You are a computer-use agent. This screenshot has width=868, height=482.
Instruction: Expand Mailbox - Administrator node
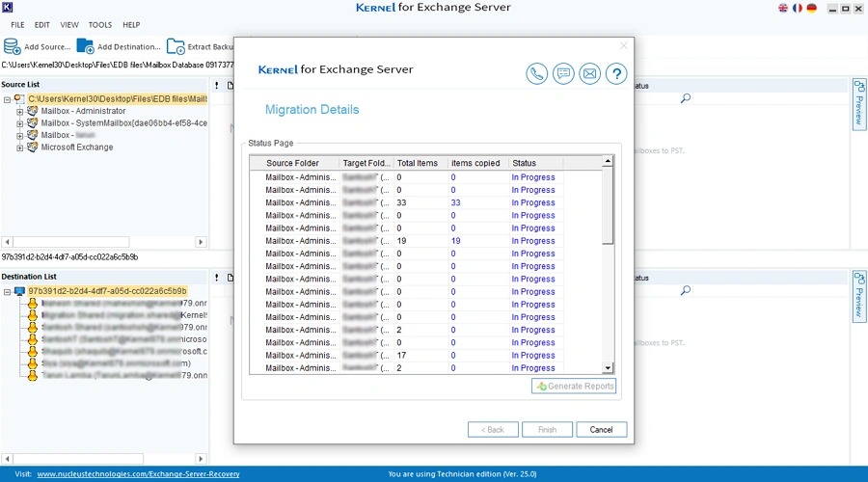(x=20, y=111)
